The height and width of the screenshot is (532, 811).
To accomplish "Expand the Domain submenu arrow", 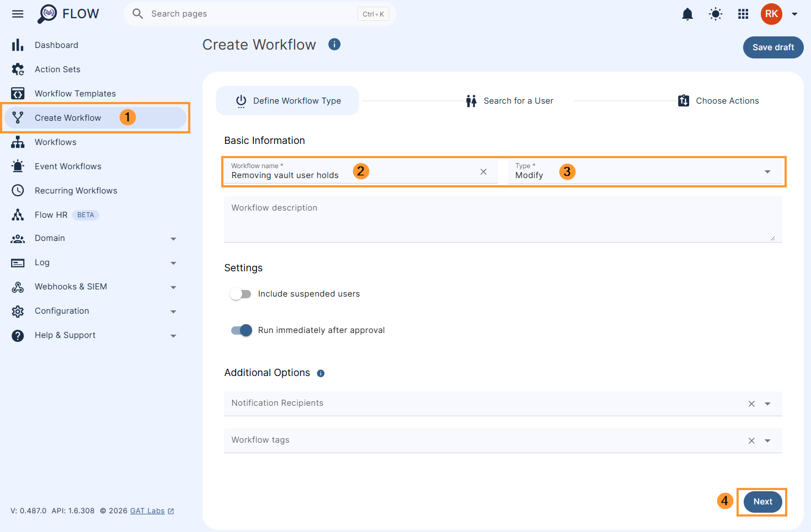I will [x=173, y=239].
